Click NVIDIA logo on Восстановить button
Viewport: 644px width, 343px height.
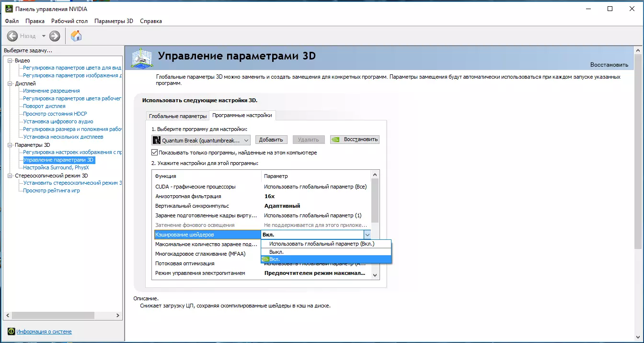[x=336, y=140]
